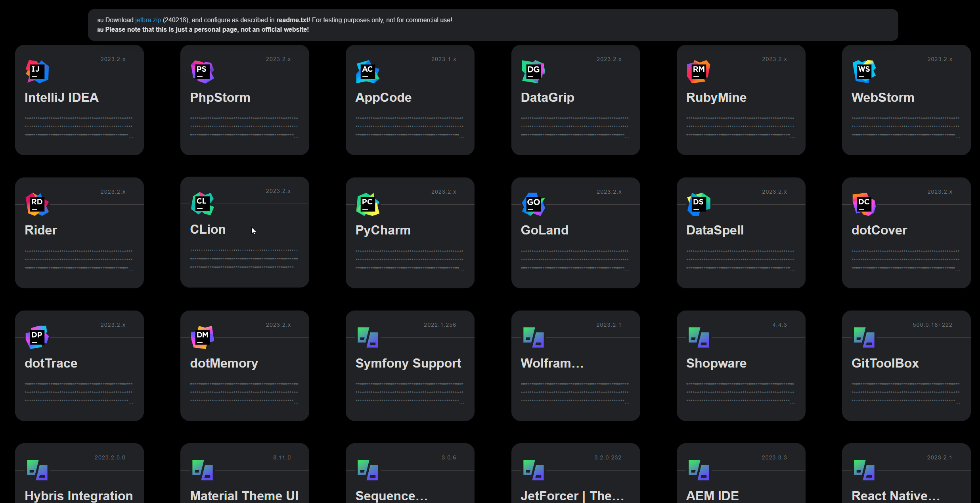
Task: Click the AppCode AC logo icon
Action: [368, 72]
